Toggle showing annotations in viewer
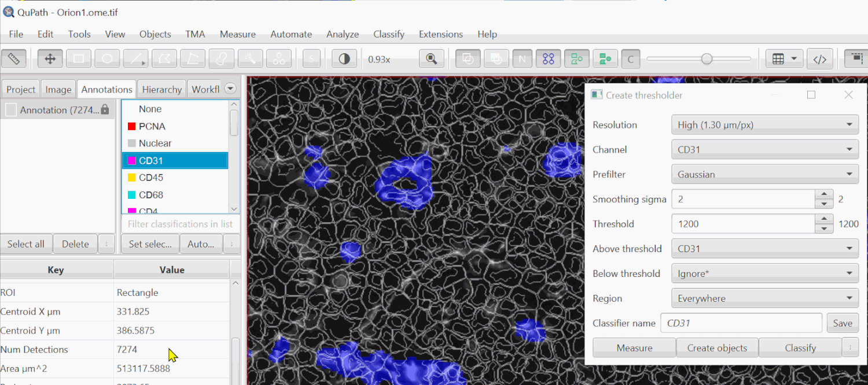The height and width of the screenshot is (385, 868). tap(468, 59)
